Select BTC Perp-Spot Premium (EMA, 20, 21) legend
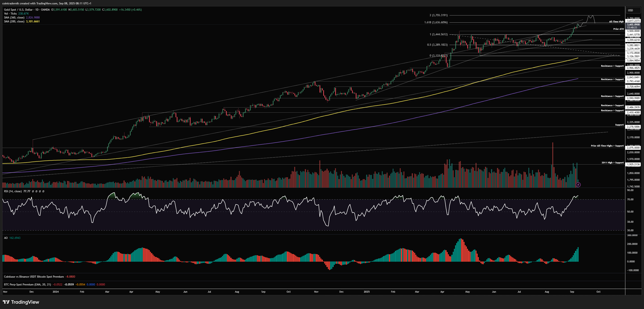Image resolution: width=644 pixels, height=309 pixels. click(27, 285)
